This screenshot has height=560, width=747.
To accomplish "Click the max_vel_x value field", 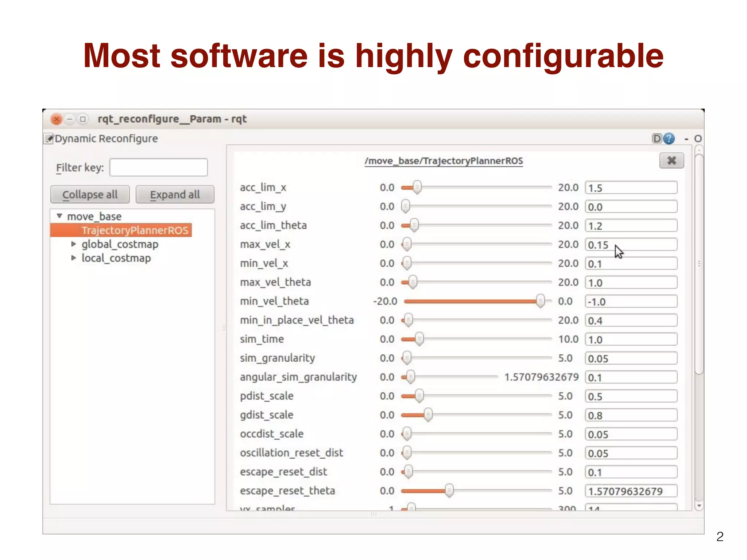I will coord(631,245).
